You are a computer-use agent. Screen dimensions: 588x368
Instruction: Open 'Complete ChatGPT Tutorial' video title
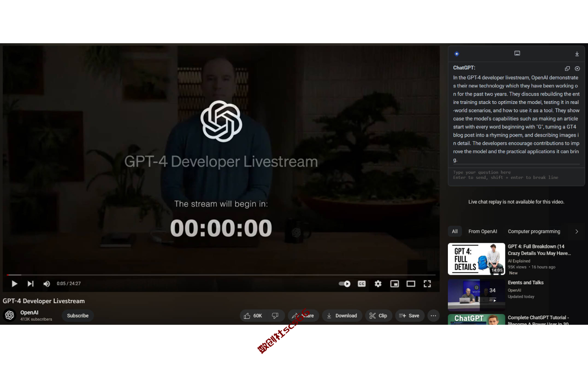click(538, 320)
